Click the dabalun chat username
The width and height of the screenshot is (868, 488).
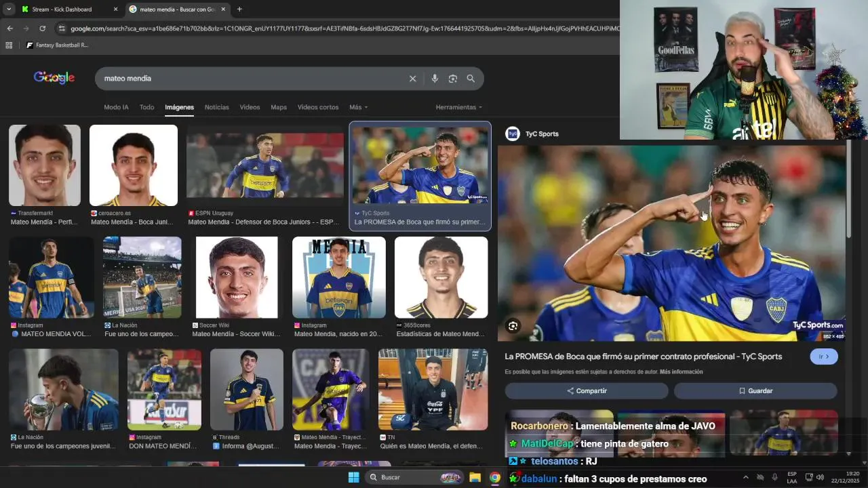tap(539, 479)
